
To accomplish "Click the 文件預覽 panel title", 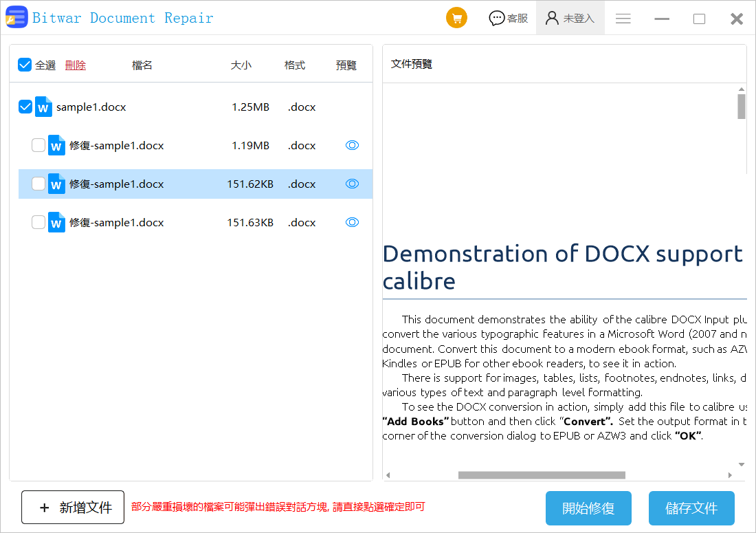I will (x=411, y=64).
